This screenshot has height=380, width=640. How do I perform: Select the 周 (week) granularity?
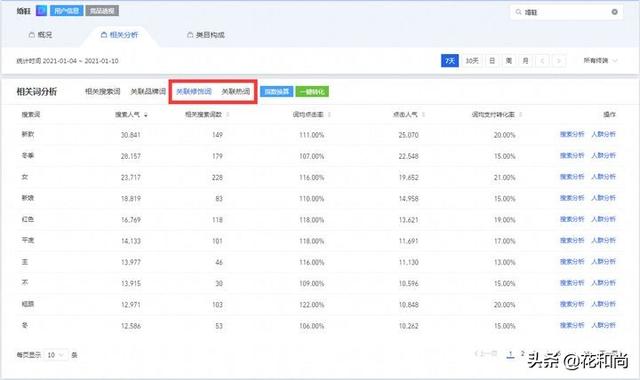tap(509, 61)
